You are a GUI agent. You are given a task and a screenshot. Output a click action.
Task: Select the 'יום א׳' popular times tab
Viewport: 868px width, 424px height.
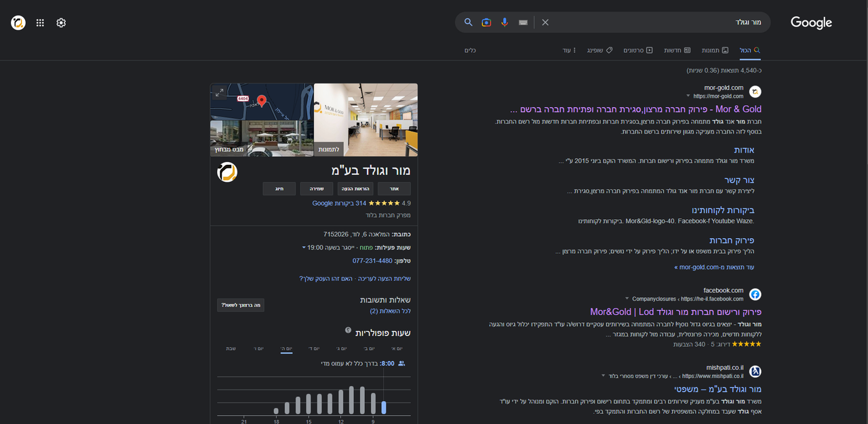(x=397, y=348)
